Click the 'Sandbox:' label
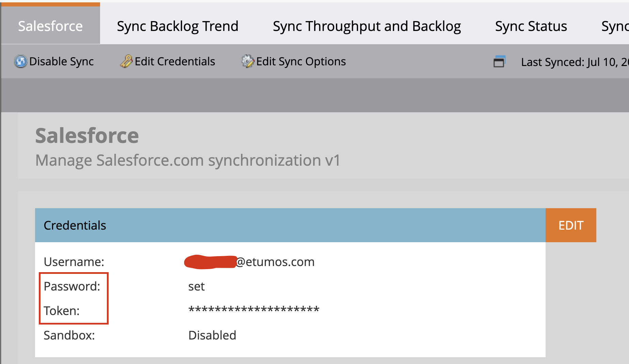 [x=69, y=335]
